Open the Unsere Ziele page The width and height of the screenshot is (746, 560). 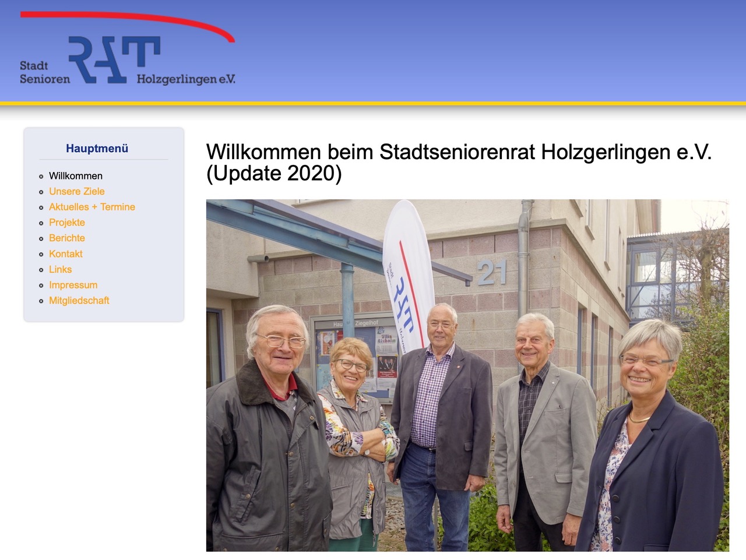(x=76, y=191)
